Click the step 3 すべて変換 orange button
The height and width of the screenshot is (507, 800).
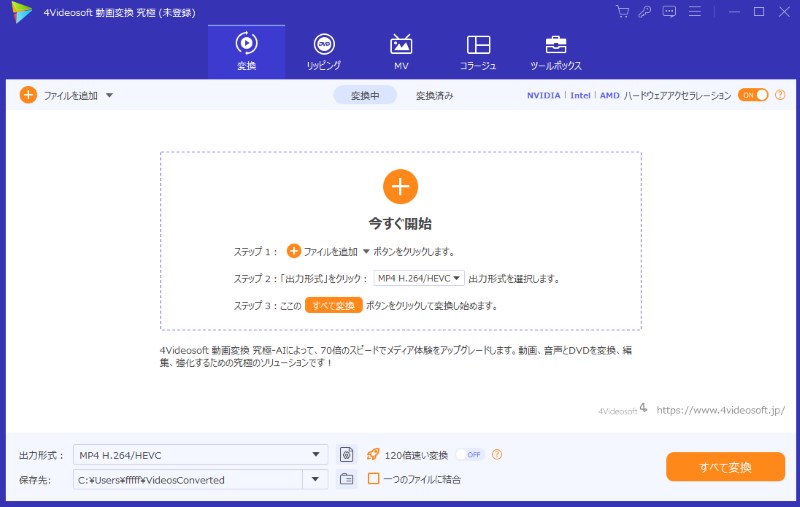pos(334,306)
